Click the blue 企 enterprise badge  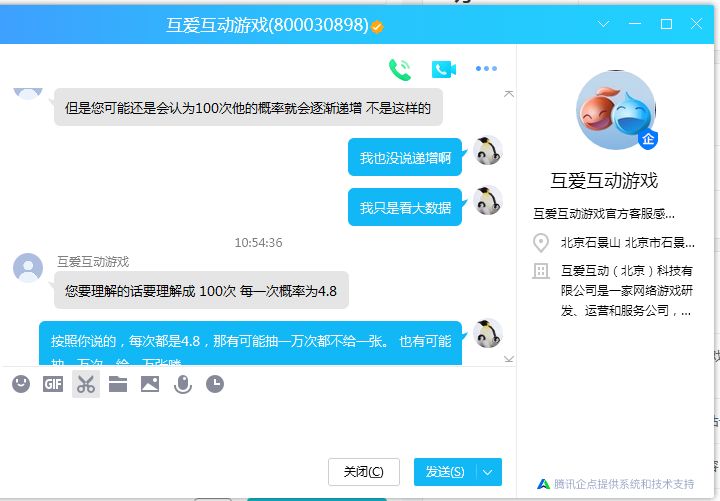648,139
